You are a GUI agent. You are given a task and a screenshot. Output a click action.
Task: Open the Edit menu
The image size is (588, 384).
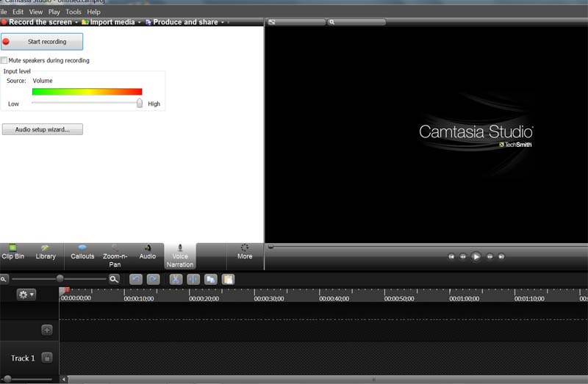click(18, 12)
